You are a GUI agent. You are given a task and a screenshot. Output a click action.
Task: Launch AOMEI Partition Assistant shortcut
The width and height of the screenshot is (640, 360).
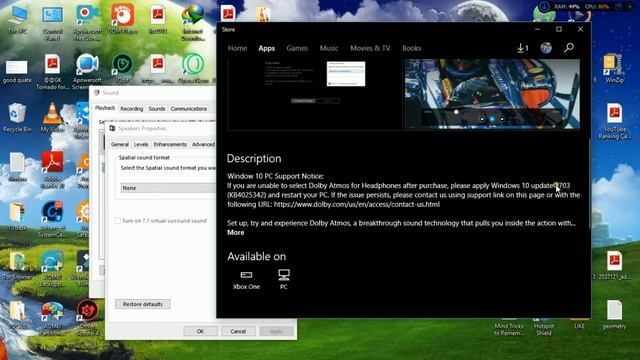(x=52, y=318)
